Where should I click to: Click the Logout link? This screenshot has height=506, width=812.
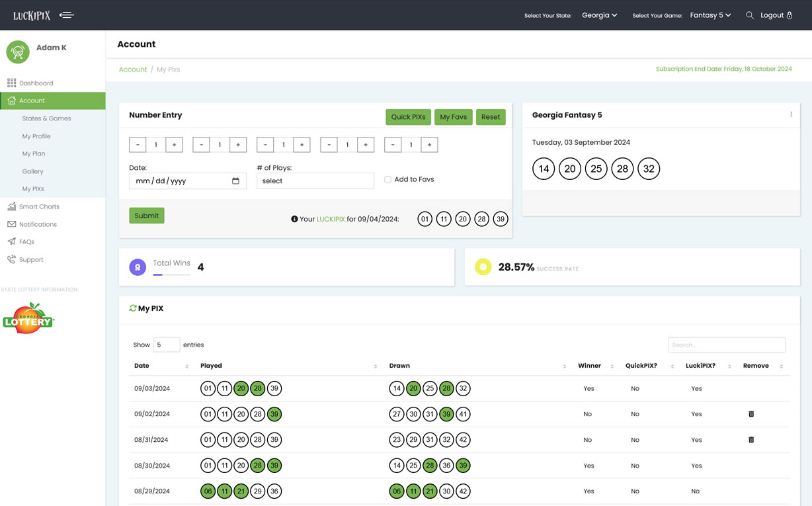tap(776, 15)
